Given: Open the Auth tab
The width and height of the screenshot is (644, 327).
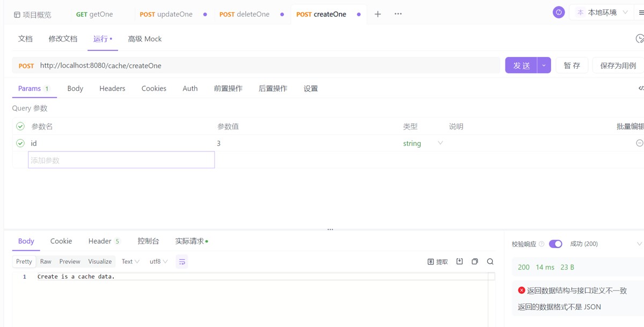Looking at the screenshot, I should (x=190, y=89).
